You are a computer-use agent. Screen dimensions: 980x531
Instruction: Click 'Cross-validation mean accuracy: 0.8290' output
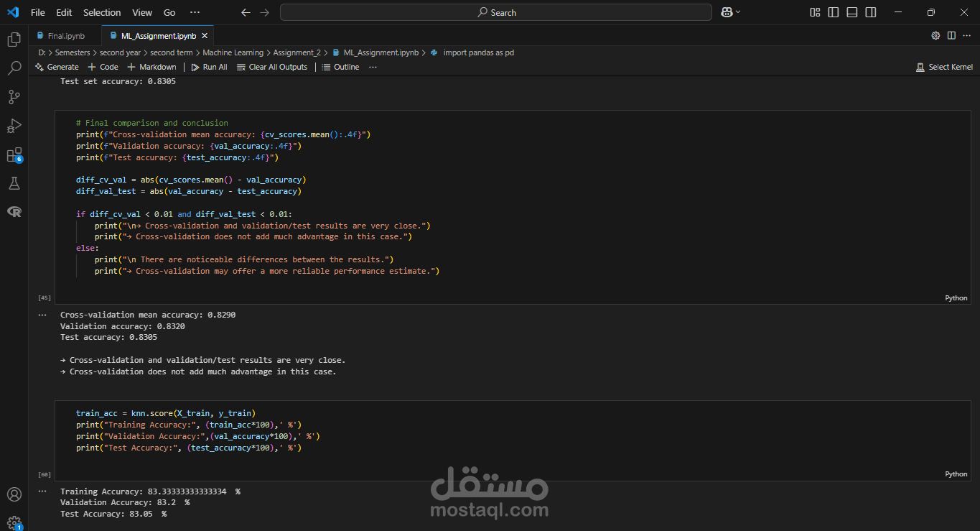148,315
